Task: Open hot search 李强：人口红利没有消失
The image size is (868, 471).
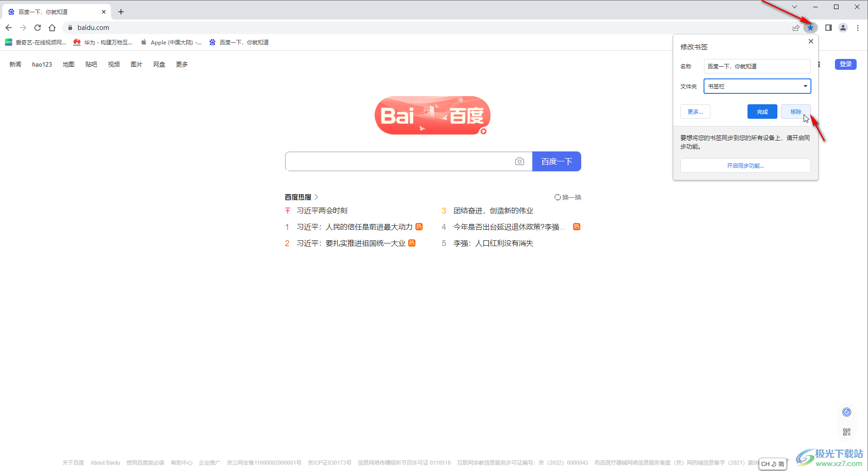Action: pos(493,243)
